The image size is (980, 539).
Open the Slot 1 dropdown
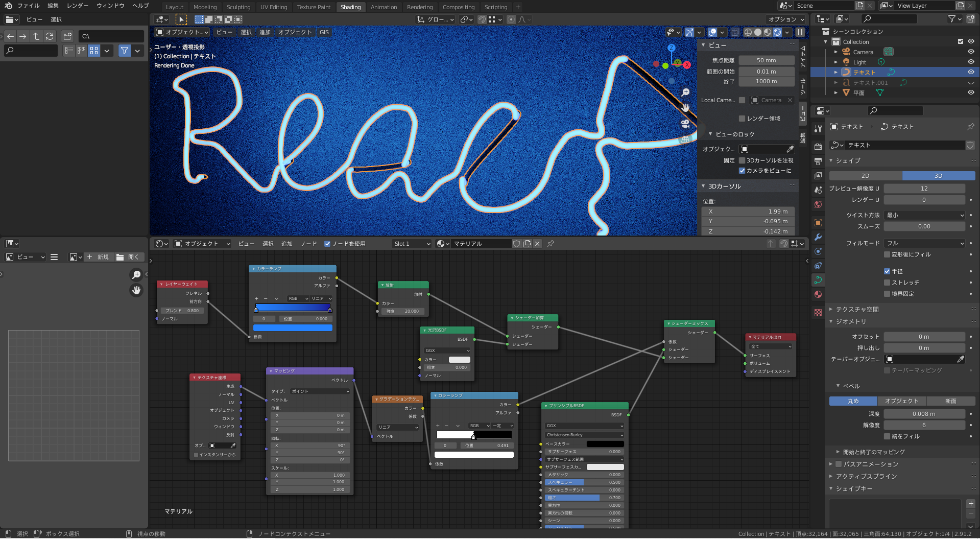(412, 244)
